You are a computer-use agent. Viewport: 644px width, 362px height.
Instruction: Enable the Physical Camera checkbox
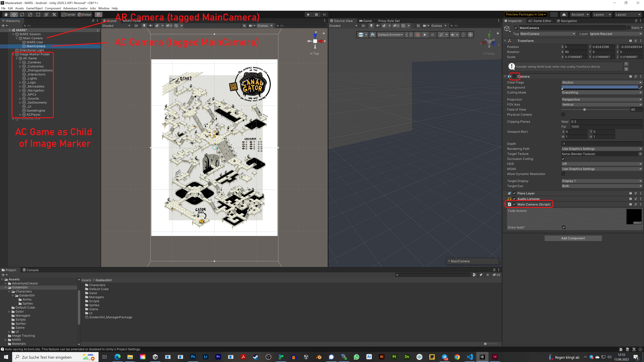[563, 114]
